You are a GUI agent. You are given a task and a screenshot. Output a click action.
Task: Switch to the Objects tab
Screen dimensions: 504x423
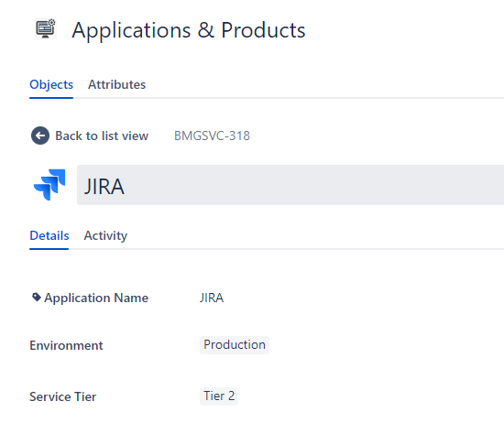51,84
